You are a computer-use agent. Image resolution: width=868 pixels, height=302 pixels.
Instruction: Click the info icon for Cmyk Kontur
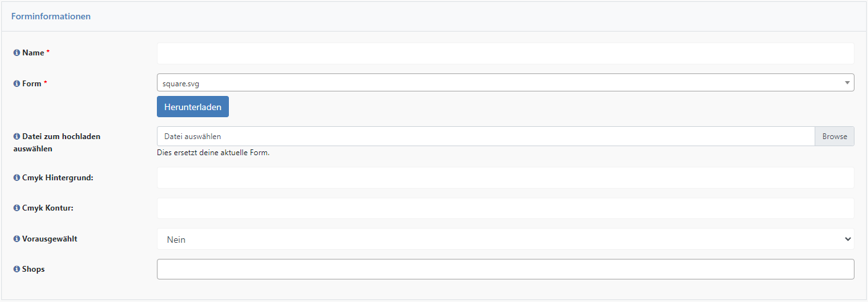17,208
